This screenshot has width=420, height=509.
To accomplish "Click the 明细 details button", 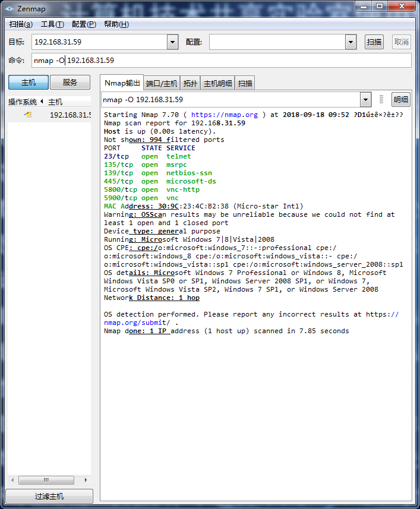I will pos(401,100).
